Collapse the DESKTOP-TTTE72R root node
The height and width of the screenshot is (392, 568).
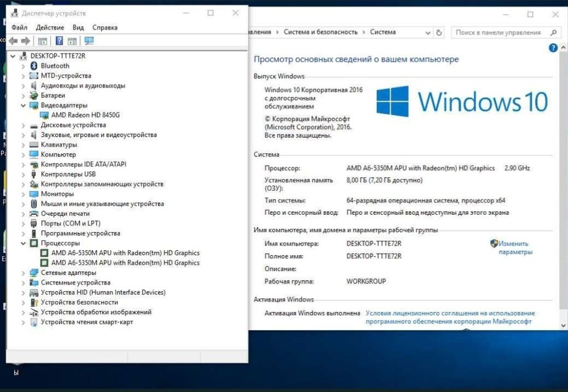click(13, 56)
